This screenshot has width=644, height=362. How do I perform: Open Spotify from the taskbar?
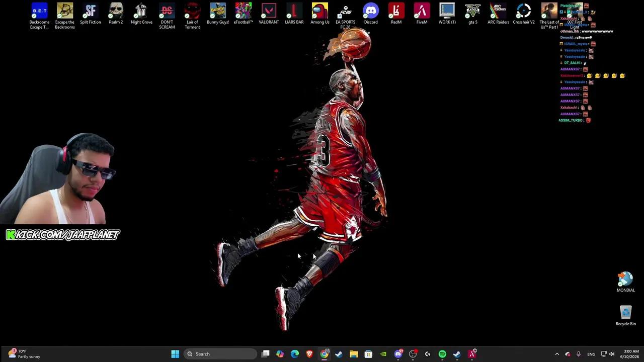coord(442,354)
